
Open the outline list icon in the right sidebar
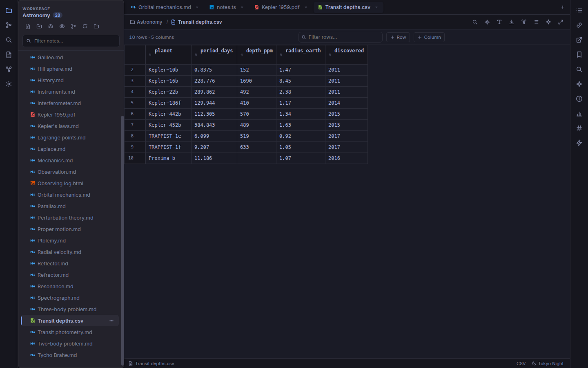click(579, 11)
